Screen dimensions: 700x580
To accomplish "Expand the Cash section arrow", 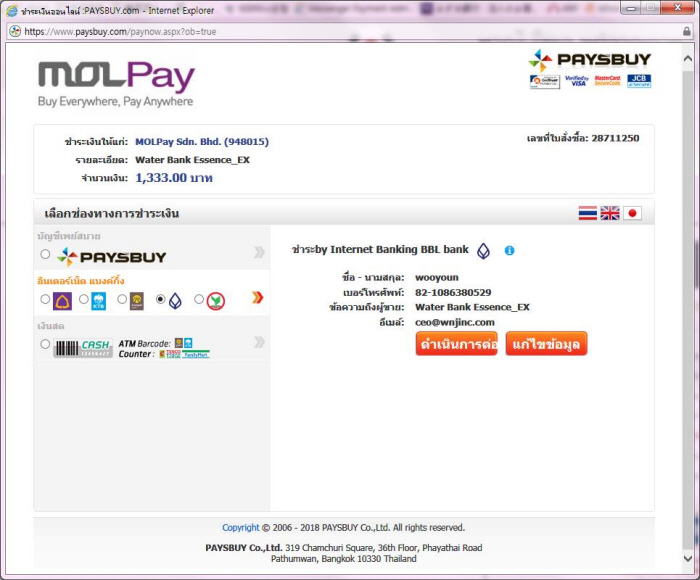I will [259, 342].
